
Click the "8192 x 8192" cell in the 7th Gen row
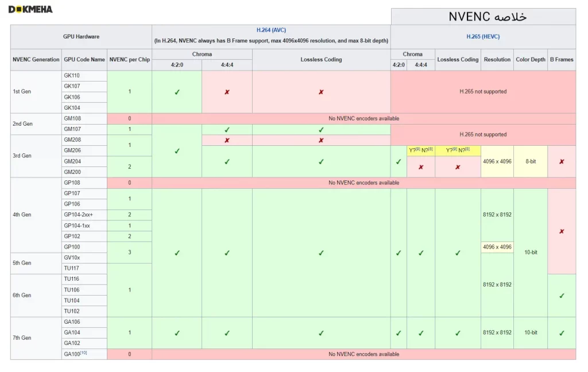pos(497,332)
